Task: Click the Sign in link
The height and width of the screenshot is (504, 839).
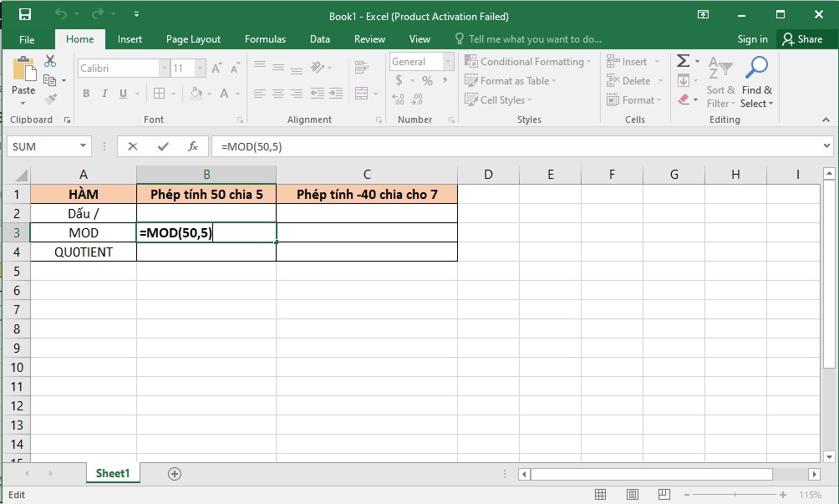Action: pyautogui.click(x=751, y=38)
